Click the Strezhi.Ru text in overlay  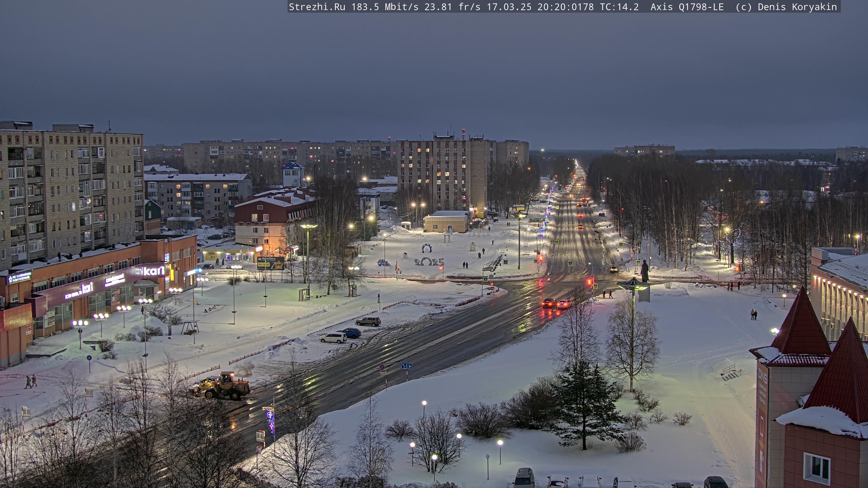(317, 7)
